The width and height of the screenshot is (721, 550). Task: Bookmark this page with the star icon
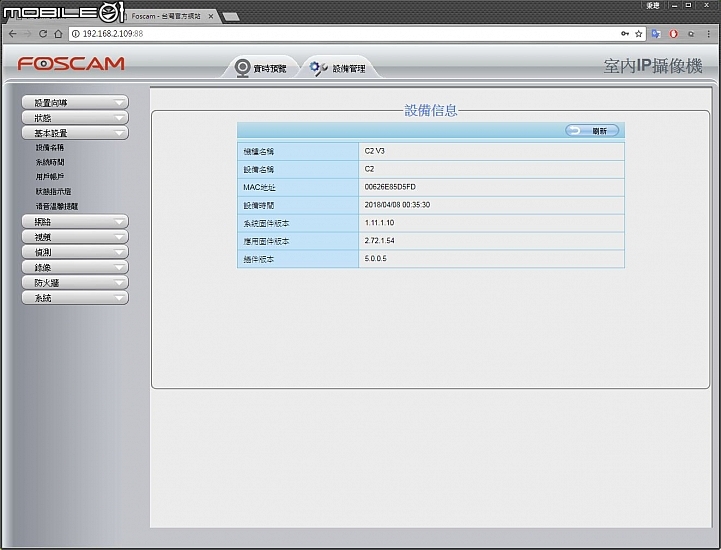click(x=639, y=34)
